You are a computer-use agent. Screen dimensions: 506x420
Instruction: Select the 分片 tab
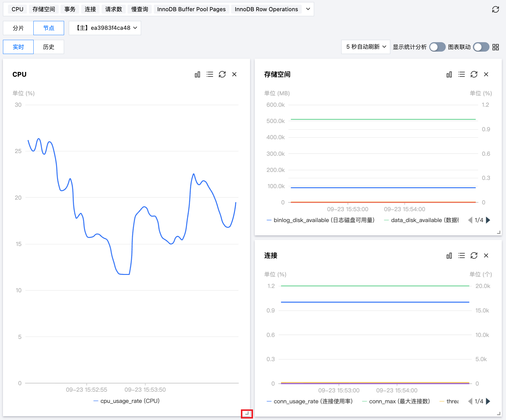click(18, 28)
